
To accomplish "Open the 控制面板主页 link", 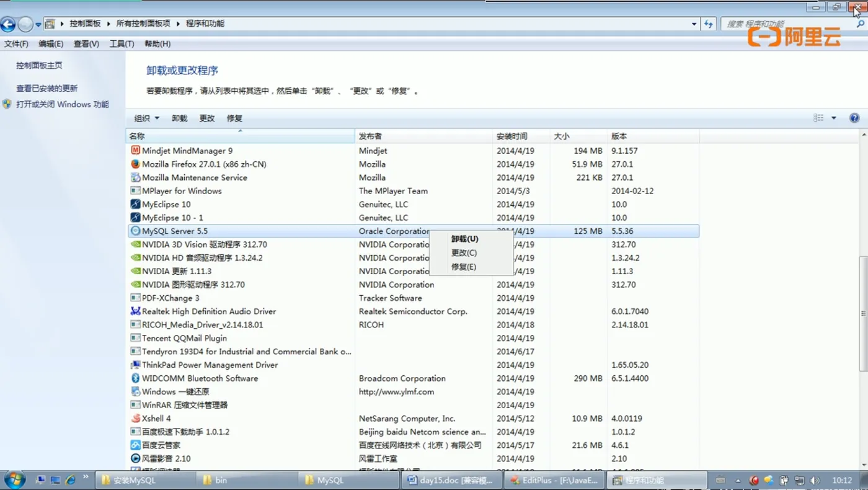I will (39, 65).
